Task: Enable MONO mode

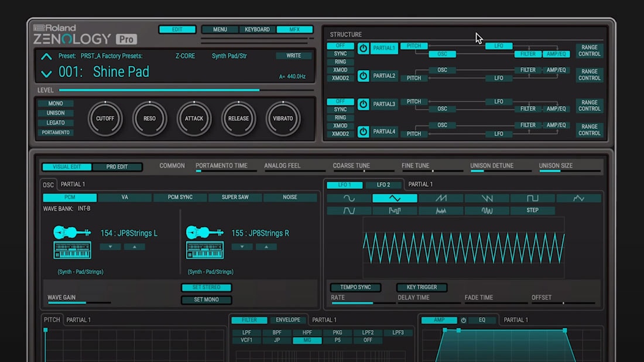Action: click(x=56, y=104)
